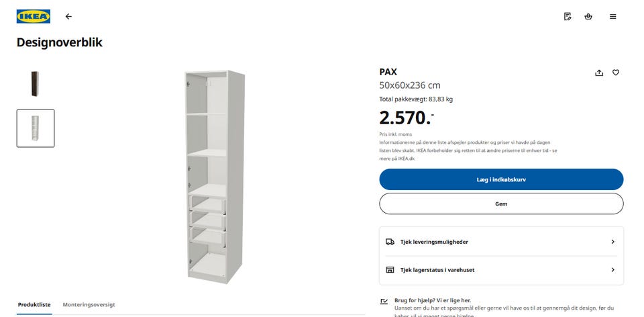The height and width of the screenshot is (317, 644).
Task: Open the design list edit icon
Action: point(568,16)
